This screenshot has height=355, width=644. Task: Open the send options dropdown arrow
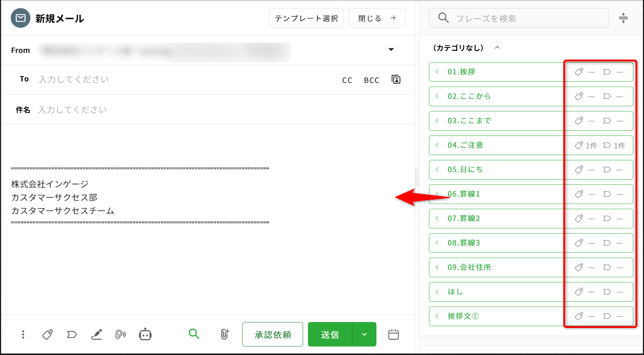coord(364,334)
